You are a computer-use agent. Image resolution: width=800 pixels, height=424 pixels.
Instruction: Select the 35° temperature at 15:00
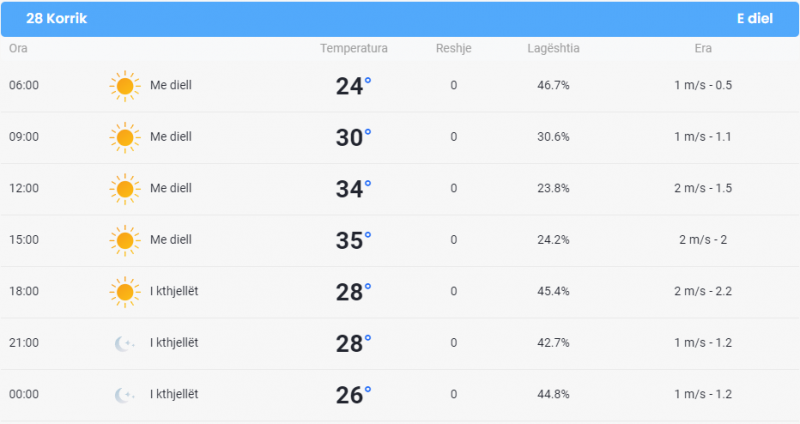tap(353, 240)
